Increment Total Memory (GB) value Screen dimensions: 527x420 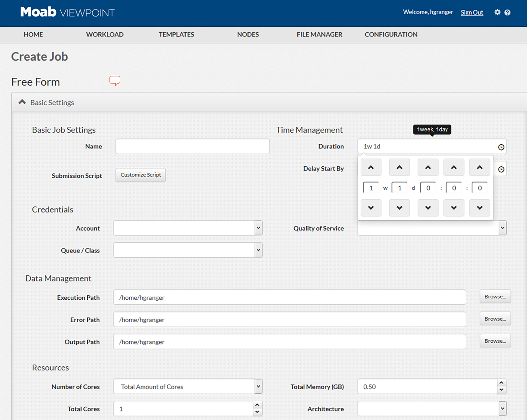coord(502,383)
